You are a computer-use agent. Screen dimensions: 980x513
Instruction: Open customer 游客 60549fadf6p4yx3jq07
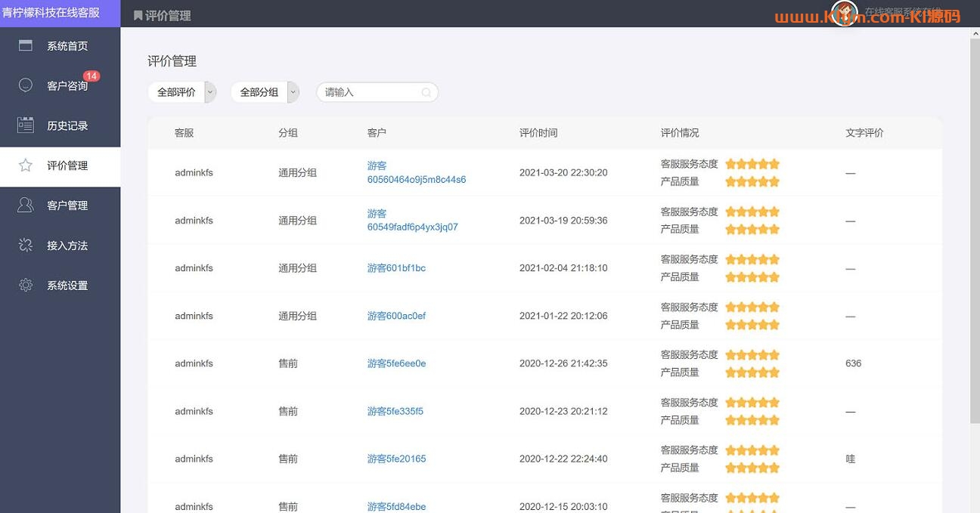pyautogui.click(x=413, y=221)
